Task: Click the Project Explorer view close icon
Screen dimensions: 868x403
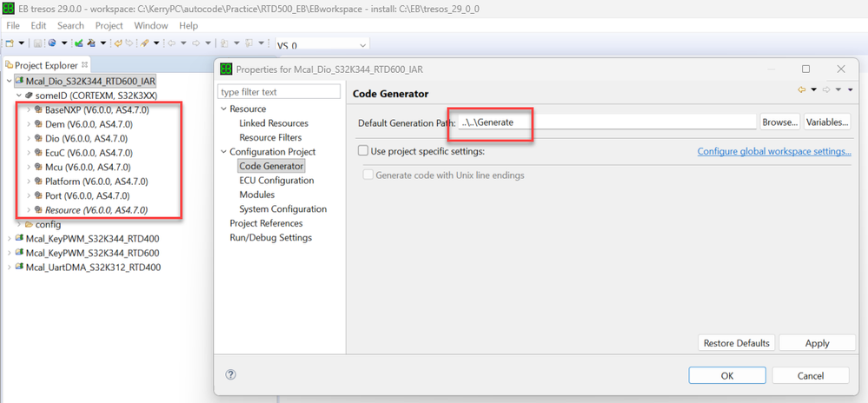Action: 85,64
